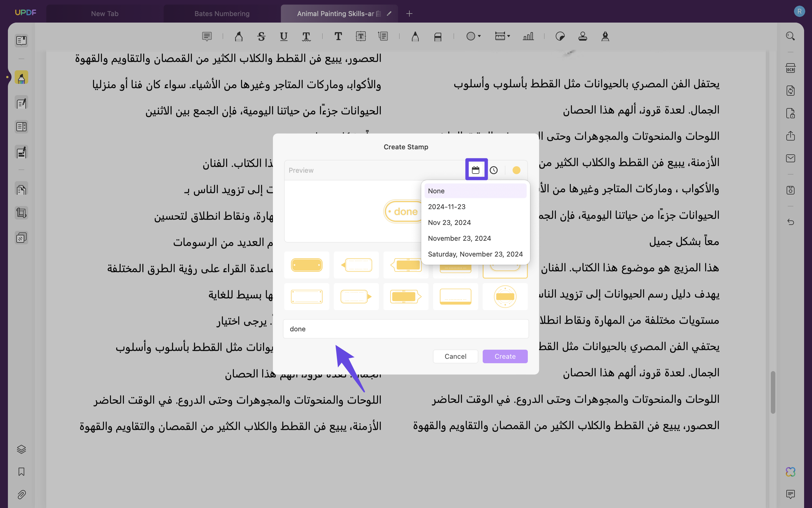Open the comments panel icon bottom right
The height and width of the screenshot is (508, 812).
click(x=790, y=494)
